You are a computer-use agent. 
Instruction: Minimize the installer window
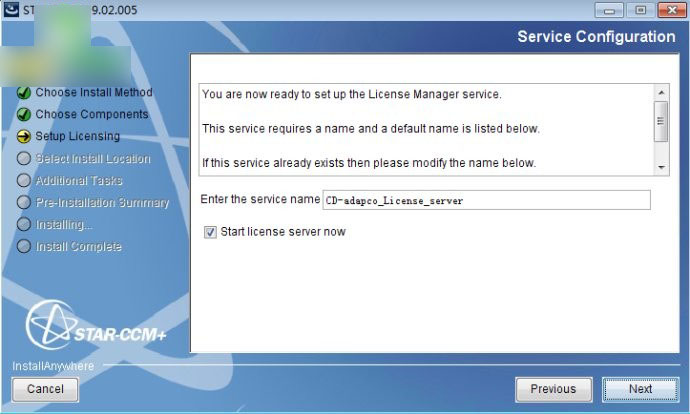pyautogui.click(x=609, y=10)
